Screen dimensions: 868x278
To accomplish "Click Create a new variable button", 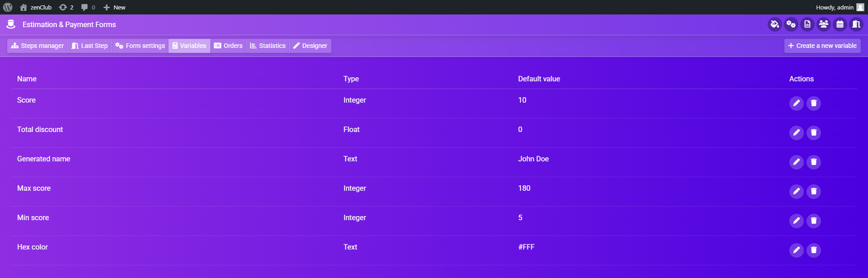I will pyautogui.click(x=822, y=46).
